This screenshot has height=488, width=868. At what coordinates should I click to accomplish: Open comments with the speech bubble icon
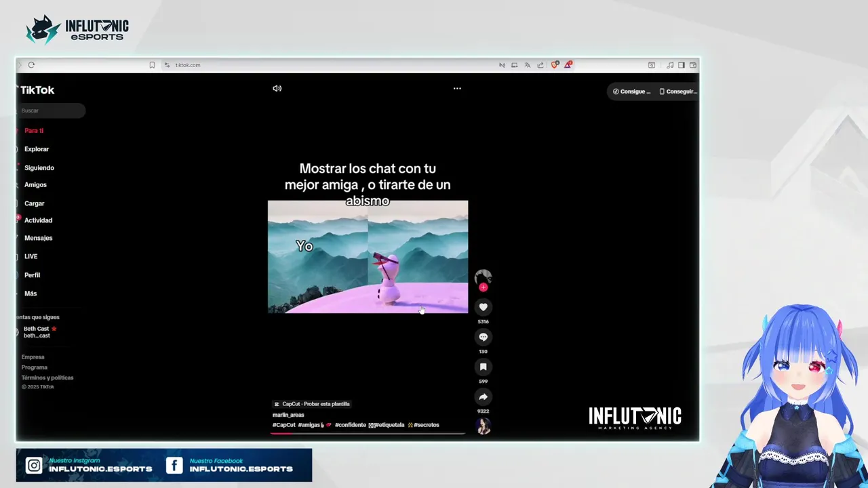coord(483,337)
